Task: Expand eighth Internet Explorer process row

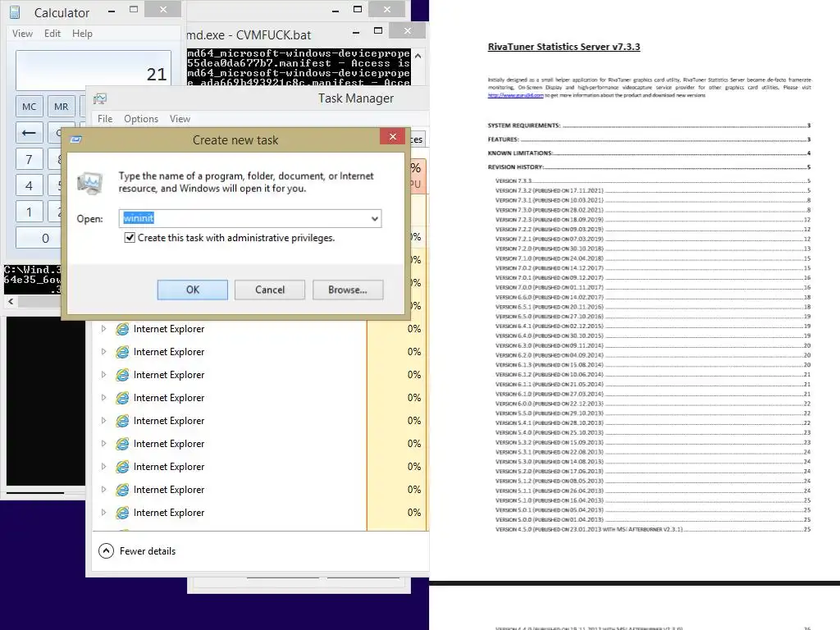Action: 103,490
